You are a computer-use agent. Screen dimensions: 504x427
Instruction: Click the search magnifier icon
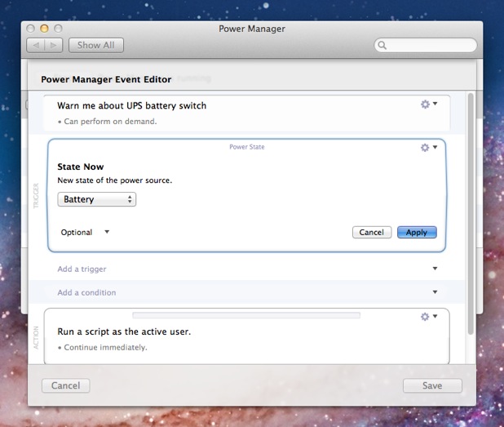coord(382,46)
